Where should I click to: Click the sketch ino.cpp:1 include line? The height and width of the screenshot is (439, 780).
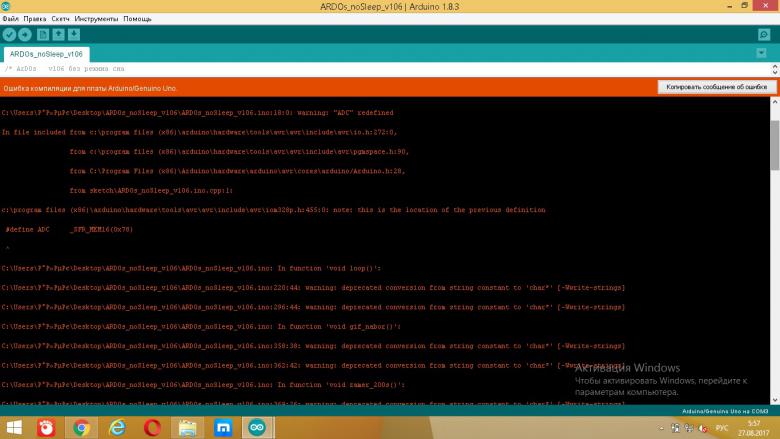tap(151, 190)
